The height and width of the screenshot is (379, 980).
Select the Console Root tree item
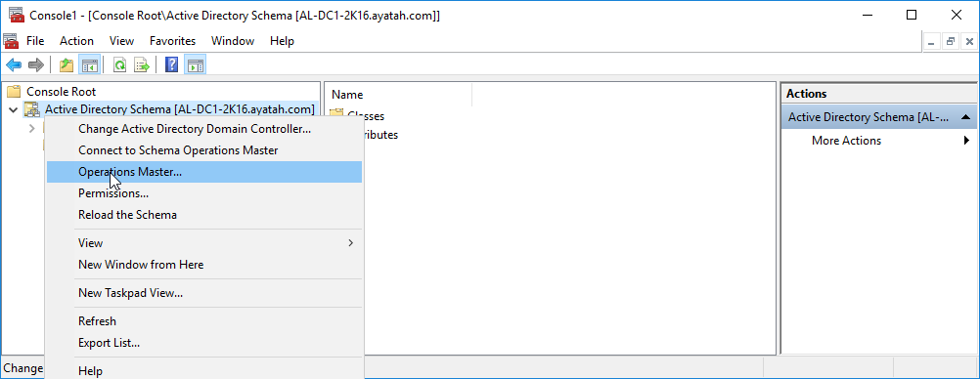pos(62,92)
